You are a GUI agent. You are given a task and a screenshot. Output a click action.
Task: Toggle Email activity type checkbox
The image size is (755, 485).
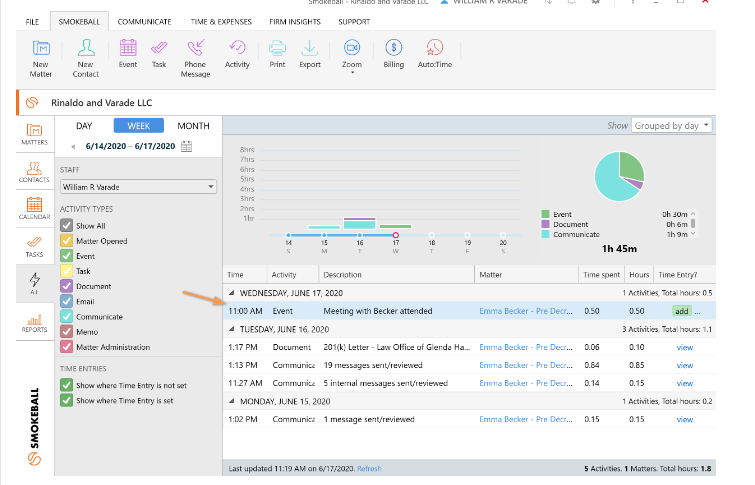pos(66,301)
